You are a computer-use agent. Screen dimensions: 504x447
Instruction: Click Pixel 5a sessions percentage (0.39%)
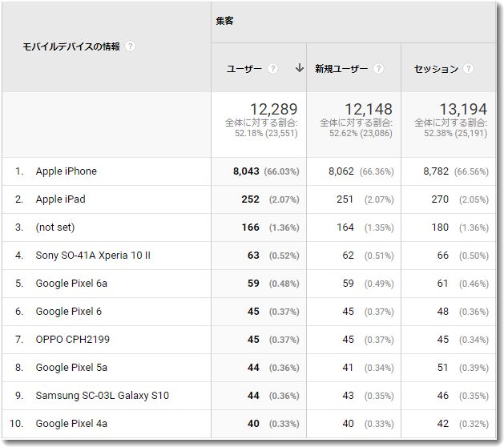tap(474, 368)
